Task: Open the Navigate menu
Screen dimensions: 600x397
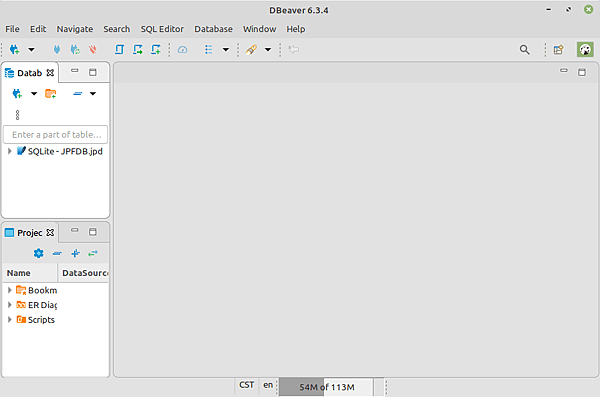Action: [x=75, y=29]
